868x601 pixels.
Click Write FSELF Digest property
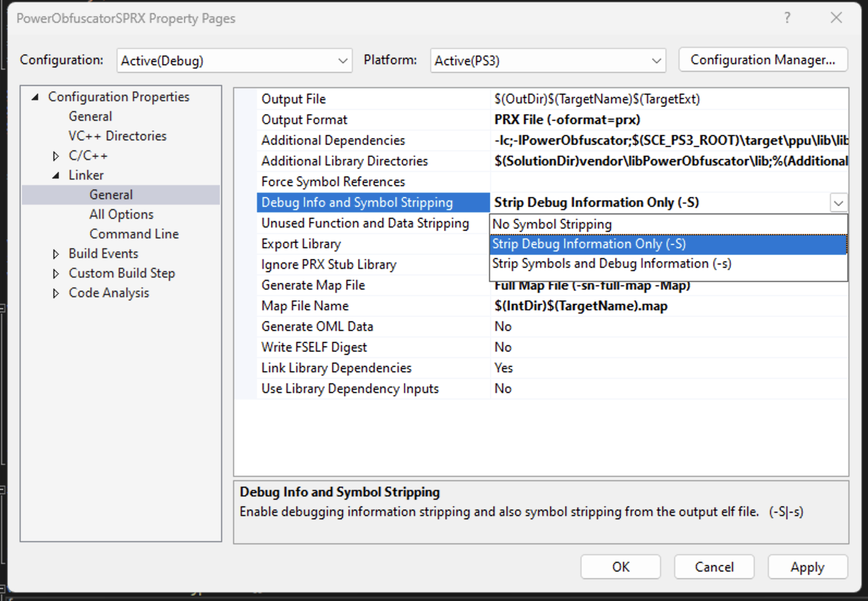(314, 347)
